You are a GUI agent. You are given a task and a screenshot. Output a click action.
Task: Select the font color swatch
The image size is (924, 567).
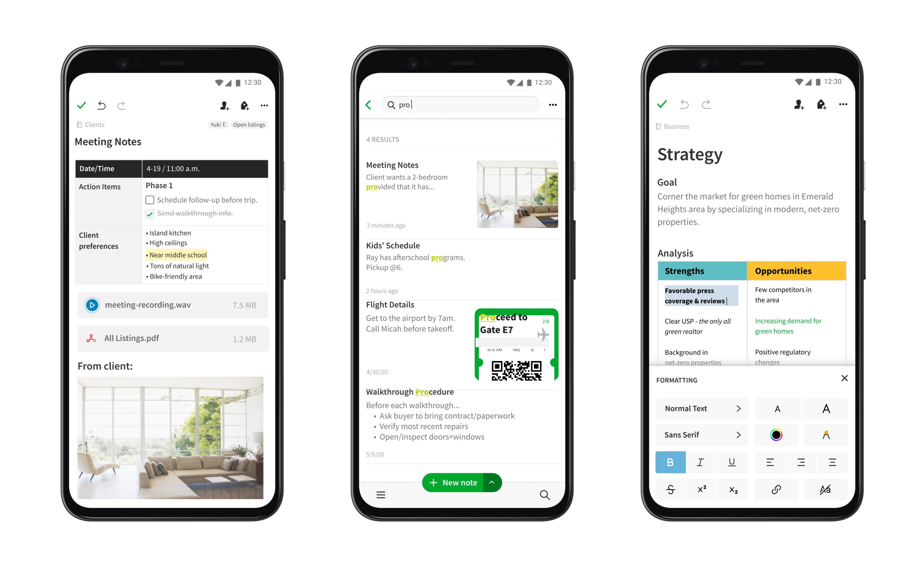pyautogui.click(x=776, y=435)
